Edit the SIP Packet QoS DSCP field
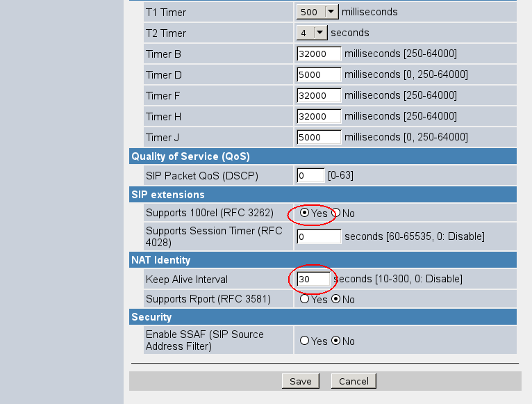Image resolution: width=532 pixels, height=404 pixels. click(310, 176)
